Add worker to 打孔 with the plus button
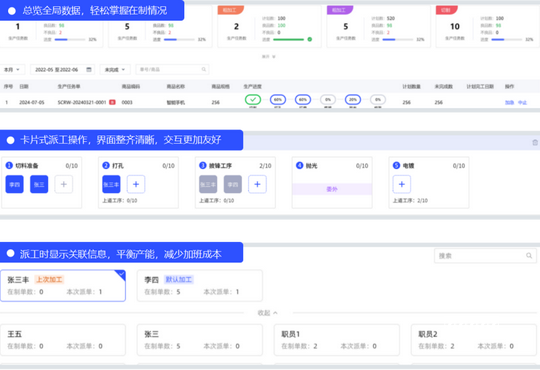The image size is (540, 370). pos(136,184)
